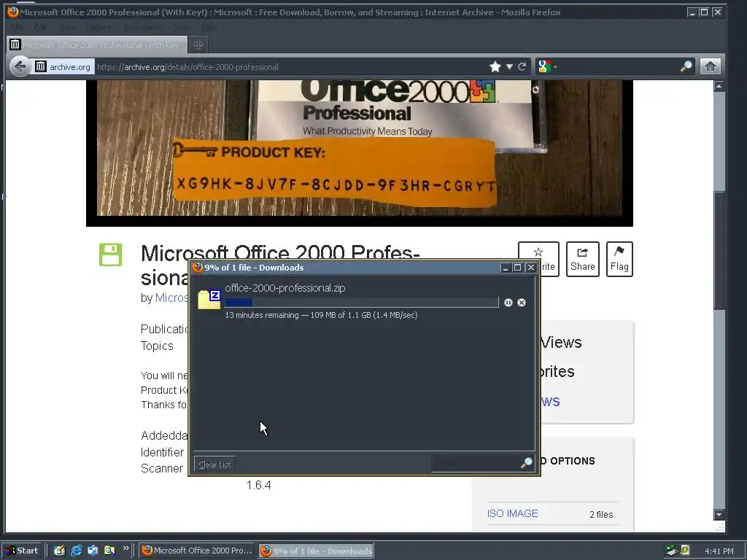Open the Bookmarks menu
Screen dimensions: 747x560
(x=142, y=27)
